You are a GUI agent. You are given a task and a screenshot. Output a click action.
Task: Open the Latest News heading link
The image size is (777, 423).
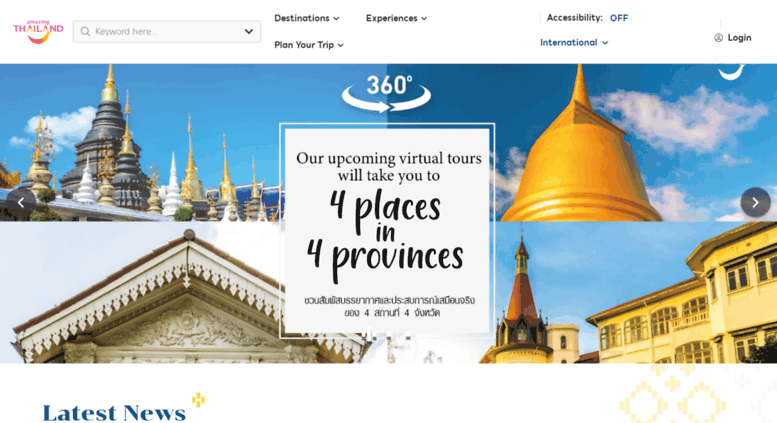coord(114,413)
